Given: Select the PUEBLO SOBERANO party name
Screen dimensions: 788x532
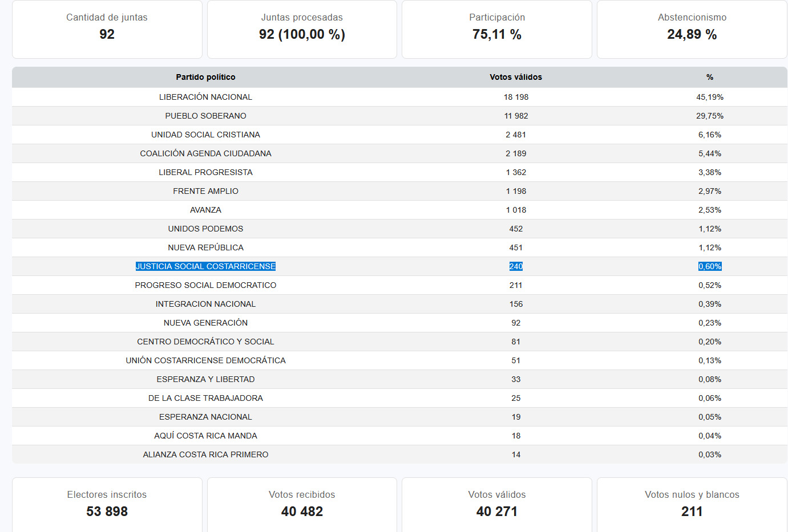Looking at the screenshot, I should (x=205, y=116).
